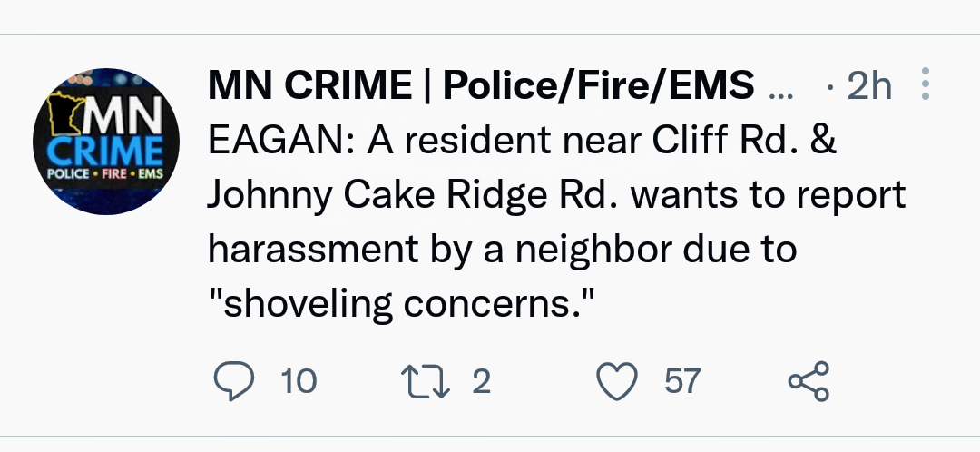Open the three-dot more options menu
Screen dimensions: 980x452
click(x=926, y=84)
